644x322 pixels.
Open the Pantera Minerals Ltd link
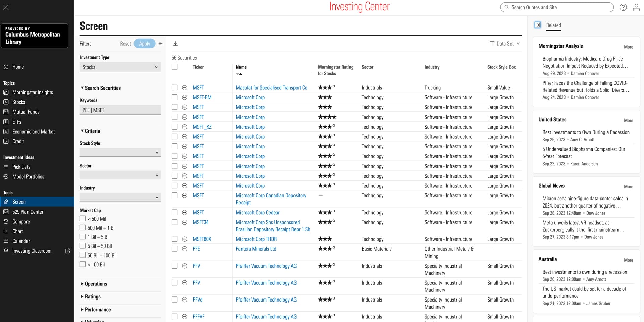256,249
